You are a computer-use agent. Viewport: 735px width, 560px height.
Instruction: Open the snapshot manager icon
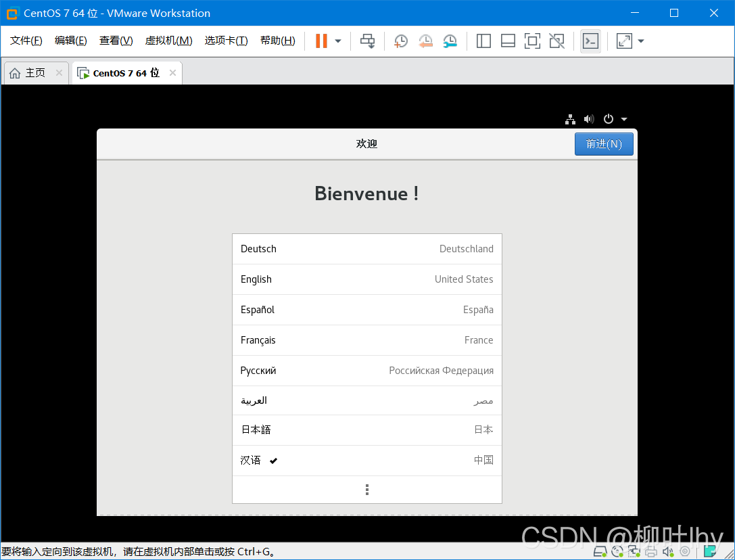pyautogui.click(x=450, y=41)
